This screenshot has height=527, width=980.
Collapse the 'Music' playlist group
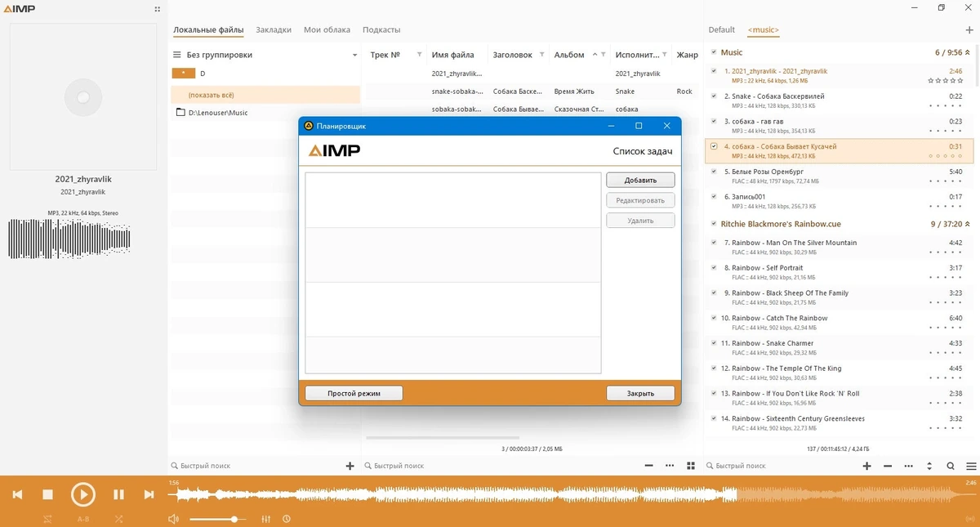(968, 52)
